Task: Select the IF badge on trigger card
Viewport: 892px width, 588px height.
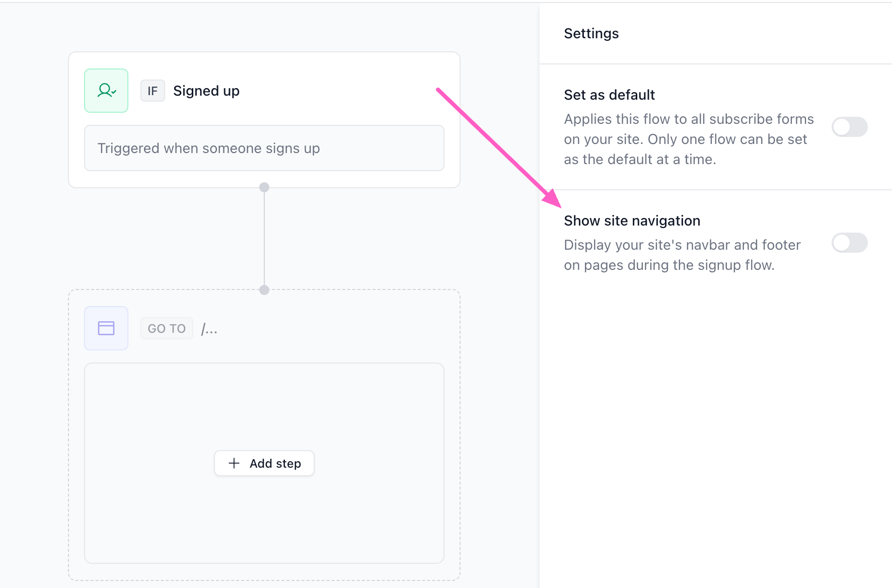Action: [x=153, y=91]
